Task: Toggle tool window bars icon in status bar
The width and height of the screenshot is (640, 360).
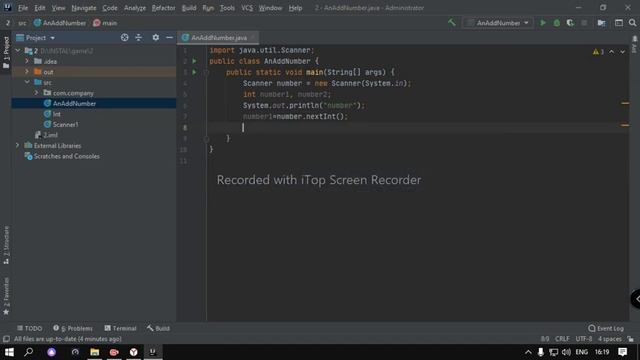Action: click(6, 339)
